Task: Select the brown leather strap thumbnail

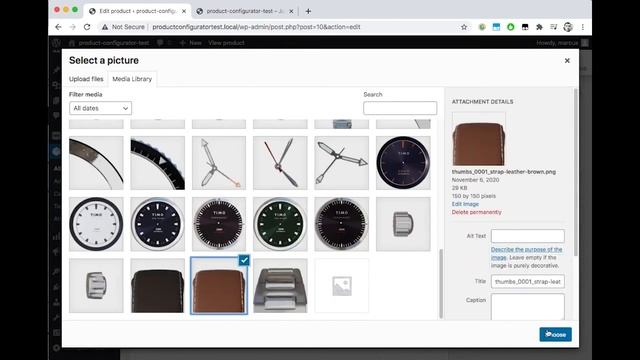Action: 219,286
